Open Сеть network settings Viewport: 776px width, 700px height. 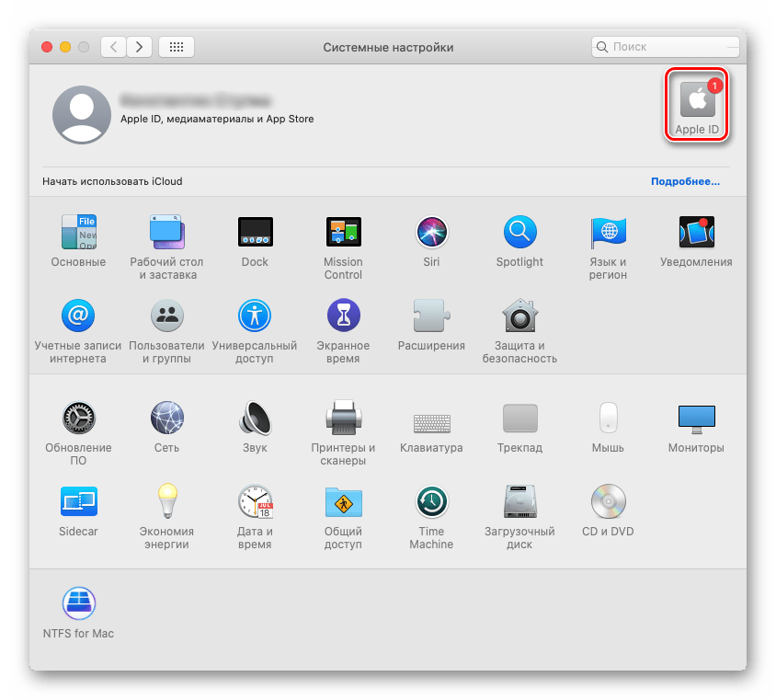pyautogui.click(x=166, y=418)
